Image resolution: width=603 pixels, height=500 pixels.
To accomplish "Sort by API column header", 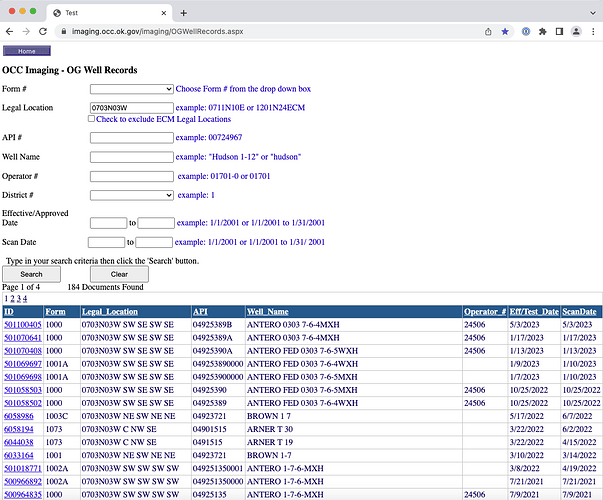I will [200, 312].
